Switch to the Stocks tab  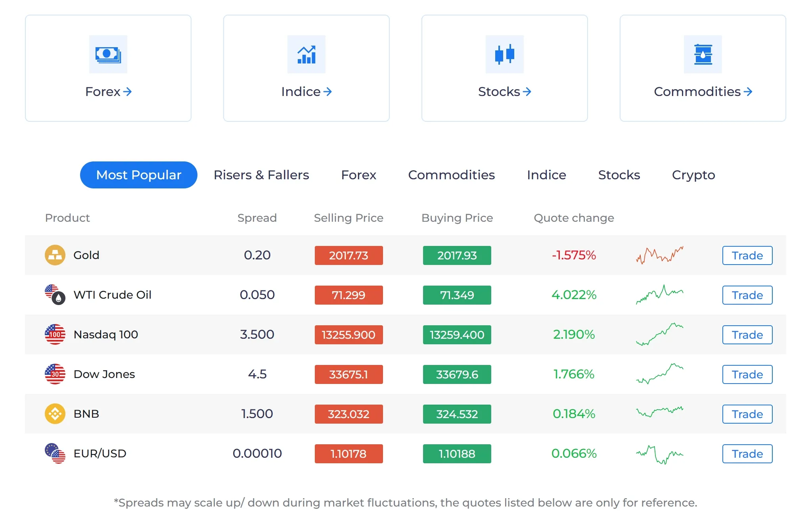619,175
